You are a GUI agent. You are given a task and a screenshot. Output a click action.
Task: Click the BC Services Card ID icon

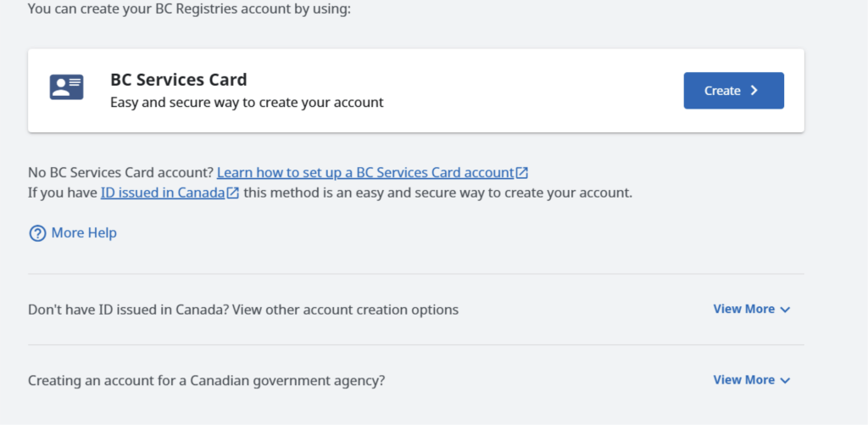[x=66, y=87]
